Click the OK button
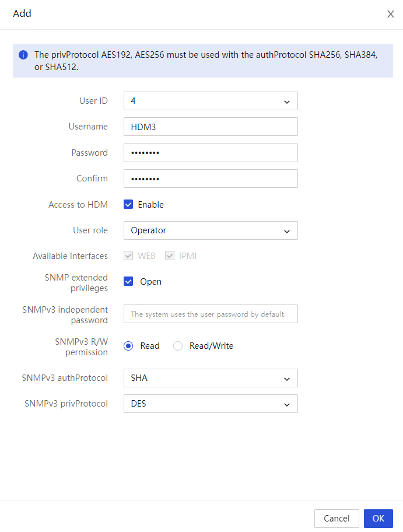The height and width of the screenshot is (532, 403). (379, 519)
